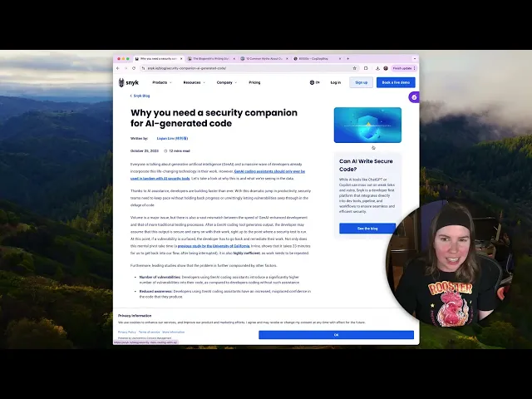Open the tab search dropdown arrow
The image size is (532, 399).
414,59
